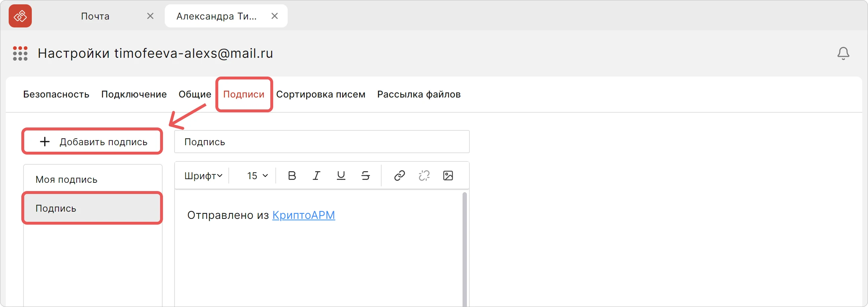
Task: Click the signature name input field
Action: pos(322,142)
